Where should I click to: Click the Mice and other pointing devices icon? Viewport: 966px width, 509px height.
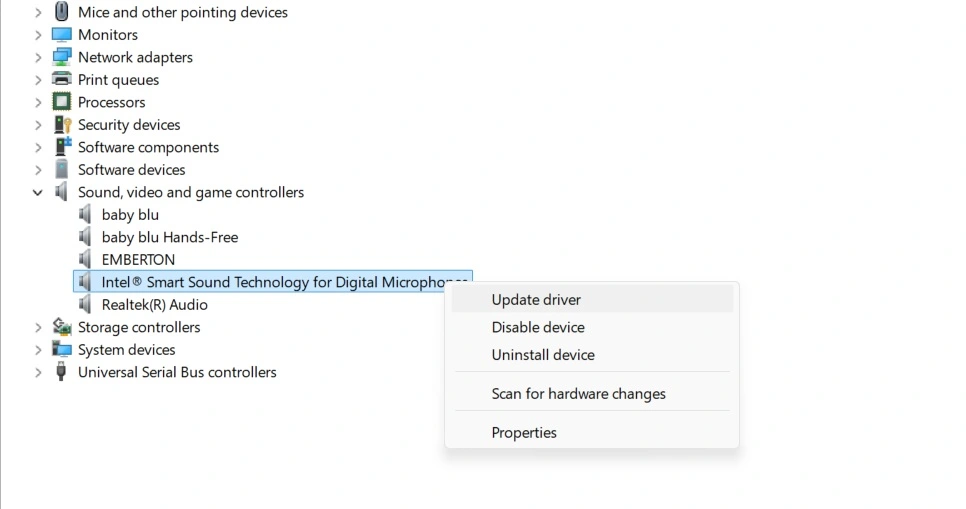[x=62, y=12]
